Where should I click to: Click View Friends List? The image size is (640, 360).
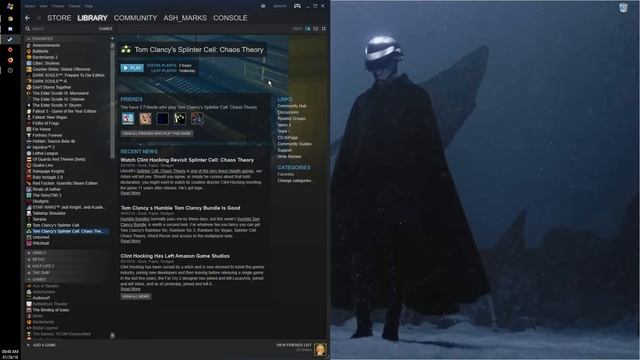pos(294,345)
